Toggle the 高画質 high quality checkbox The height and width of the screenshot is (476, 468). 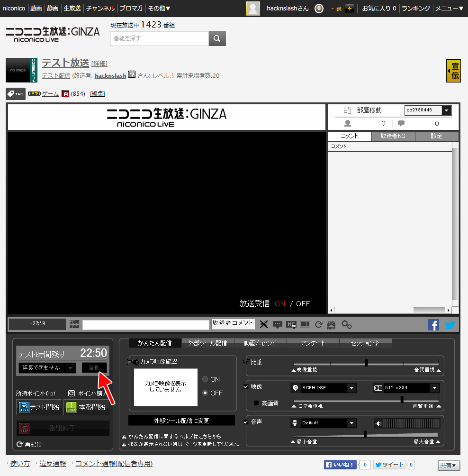pyautogui.click(x=256, y=403)
